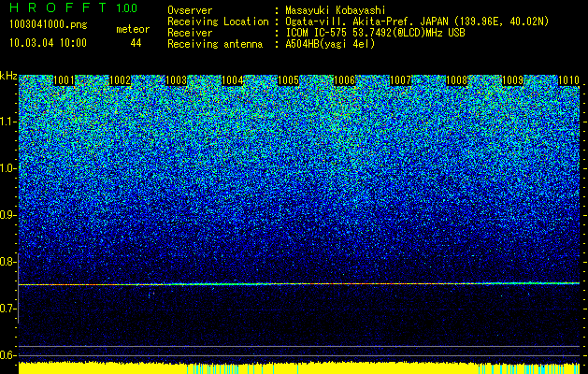
Task: Click the Ogata-vill. Akita-Pref. JAPAN location text
Action: coord(417,22)
